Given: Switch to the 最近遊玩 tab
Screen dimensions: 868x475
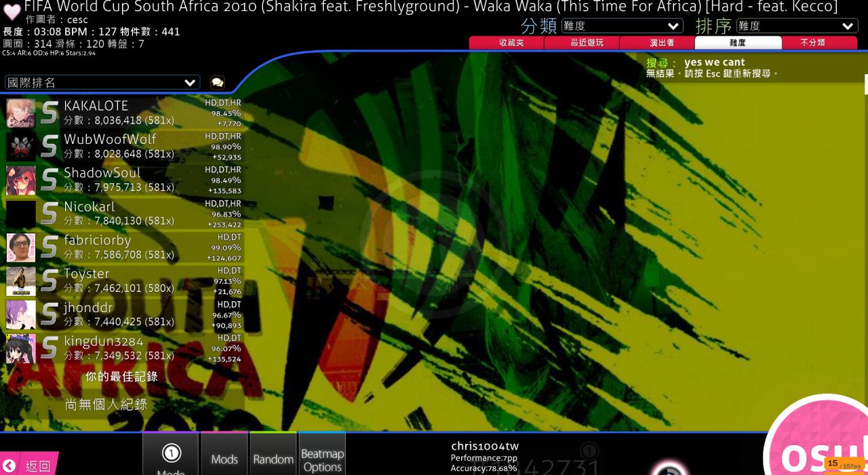Looking at the screenshot, I should click(587, 43).
